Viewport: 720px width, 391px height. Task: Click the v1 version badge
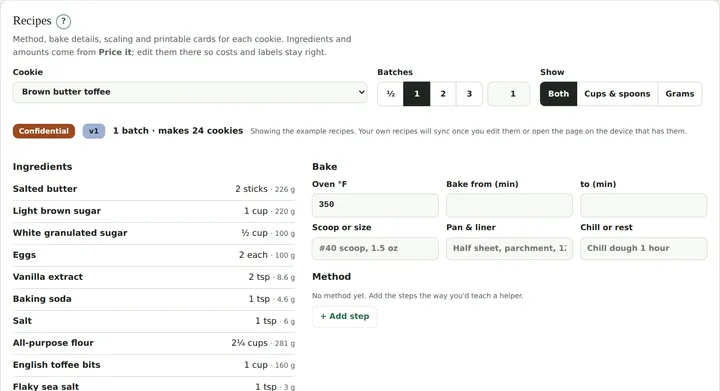click(x=94, y=131)
